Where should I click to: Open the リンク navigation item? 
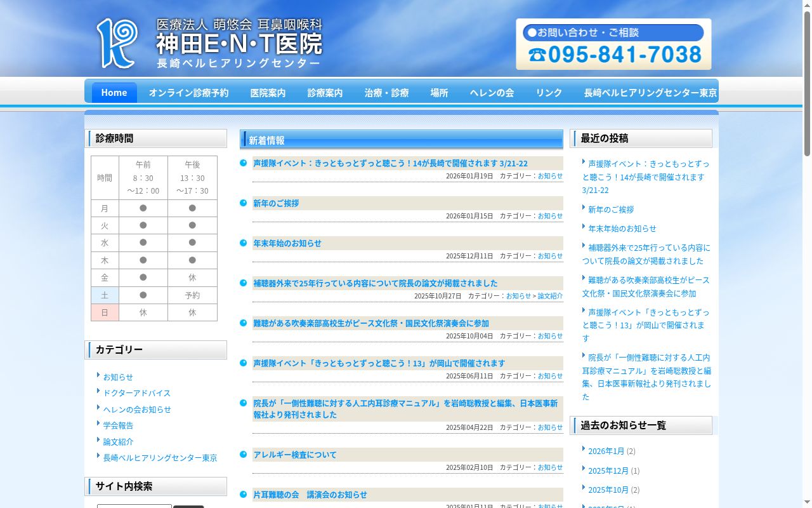pyautogui.click(x=549, y=93)
